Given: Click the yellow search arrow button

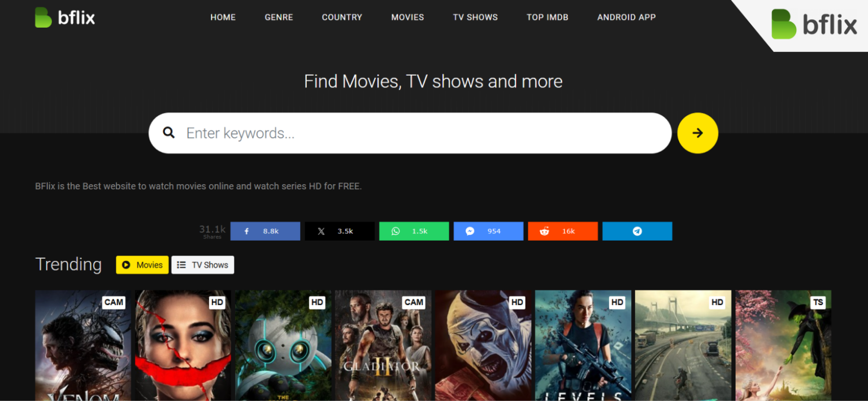Looking at the screenshot, I should click(697, 133).
